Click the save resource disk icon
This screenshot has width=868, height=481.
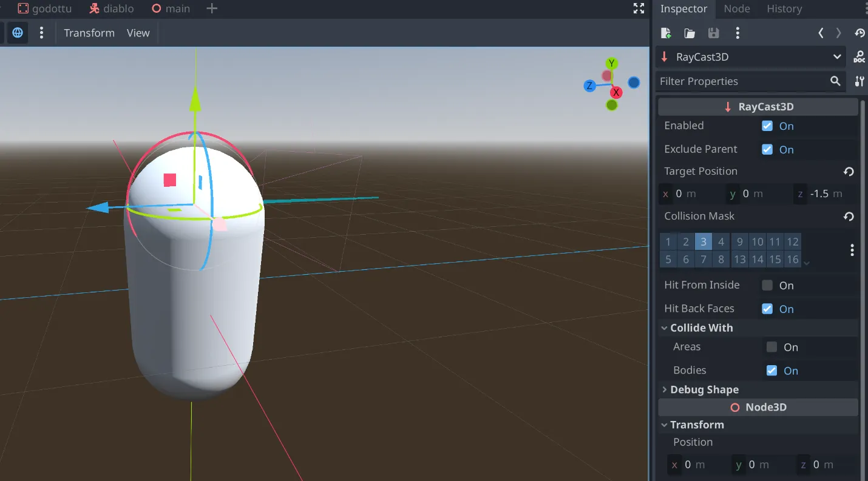714,33
